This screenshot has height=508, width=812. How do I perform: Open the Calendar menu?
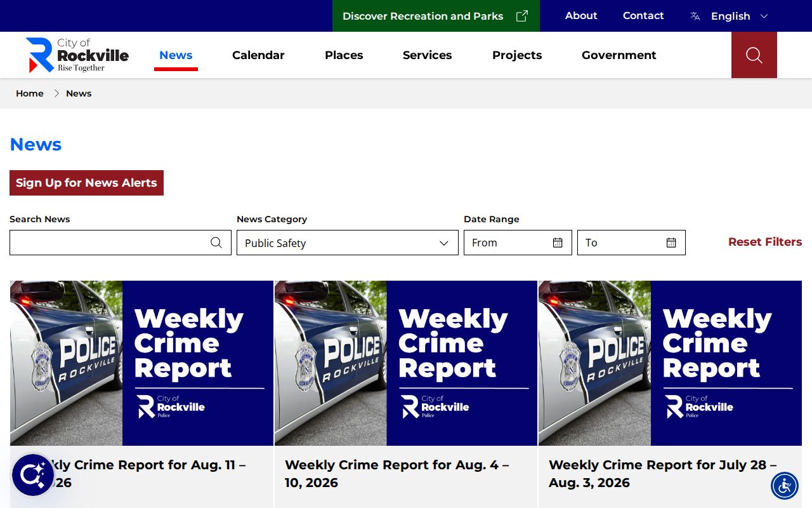point(258,55)
